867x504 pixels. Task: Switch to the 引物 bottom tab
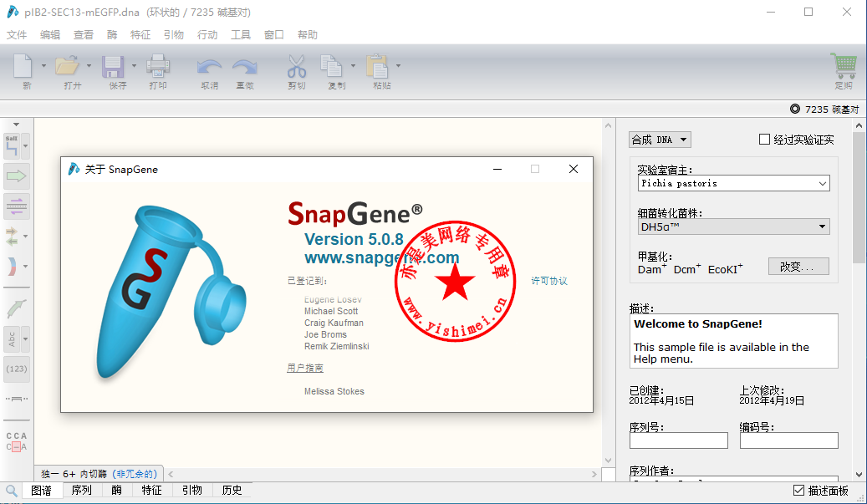192,490
